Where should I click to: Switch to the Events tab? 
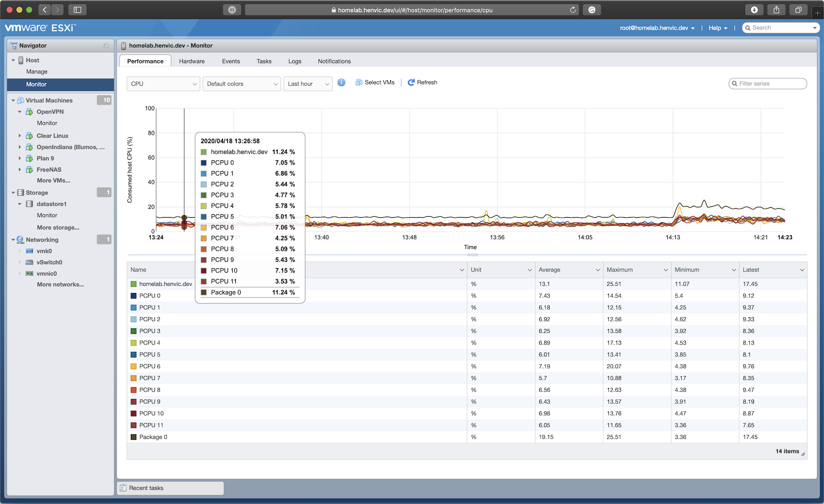click(231, 61)
